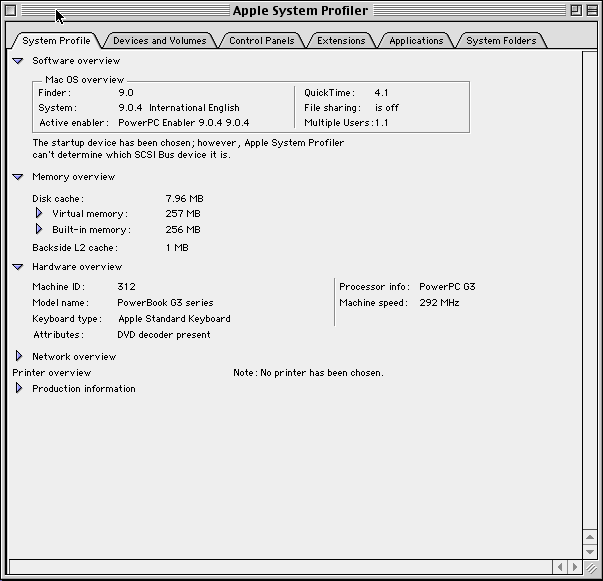Select the Extensions tab

coord(341,40)
